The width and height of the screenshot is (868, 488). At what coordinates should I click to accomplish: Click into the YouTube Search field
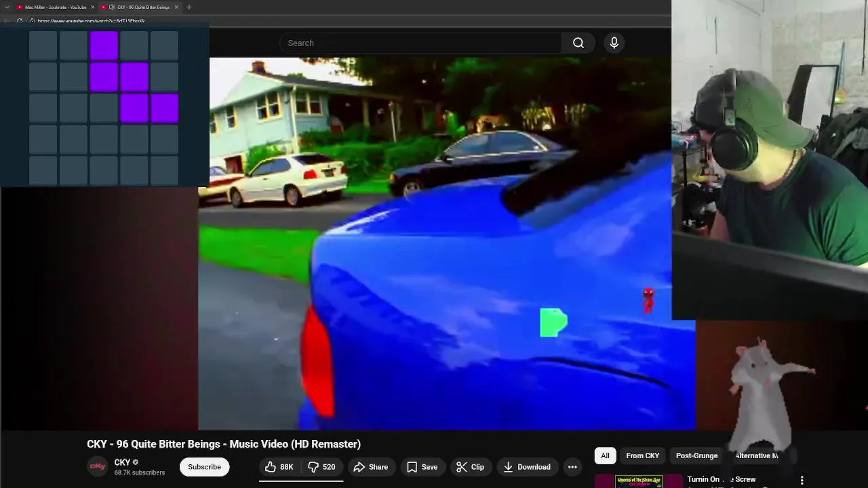(420, 43)
